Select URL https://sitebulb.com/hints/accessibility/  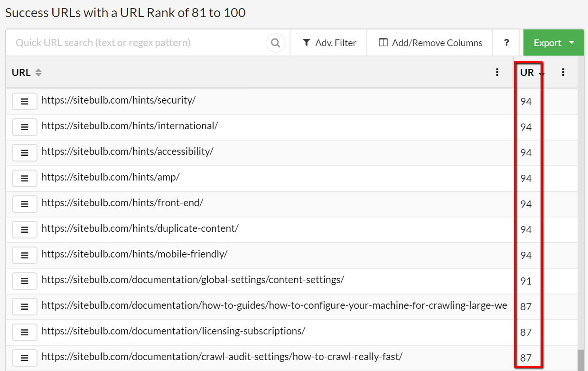coord(128,152)
